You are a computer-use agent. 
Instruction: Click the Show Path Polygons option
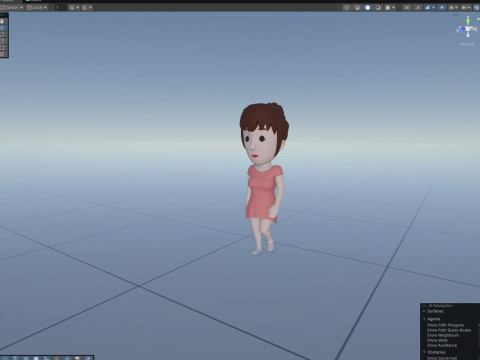tap(445, 325)
